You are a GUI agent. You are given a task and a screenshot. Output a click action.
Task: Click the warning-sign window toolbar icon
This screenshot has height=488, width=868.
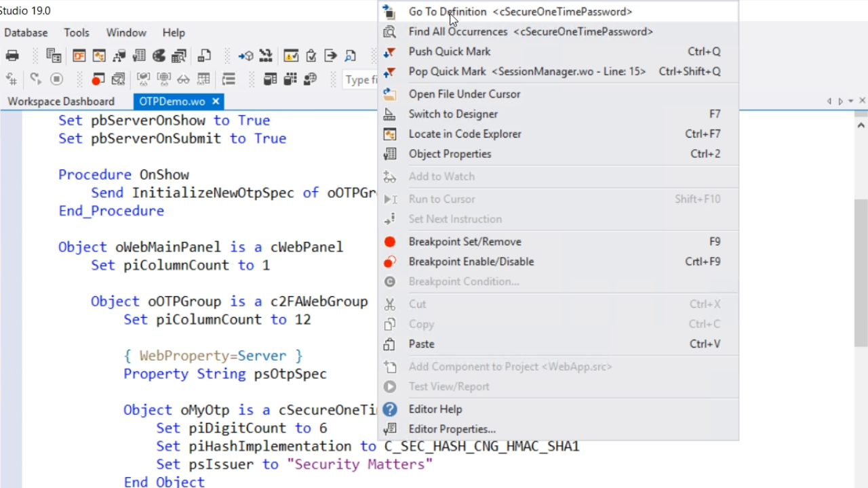pyautogui.click(x=291, y=56)
